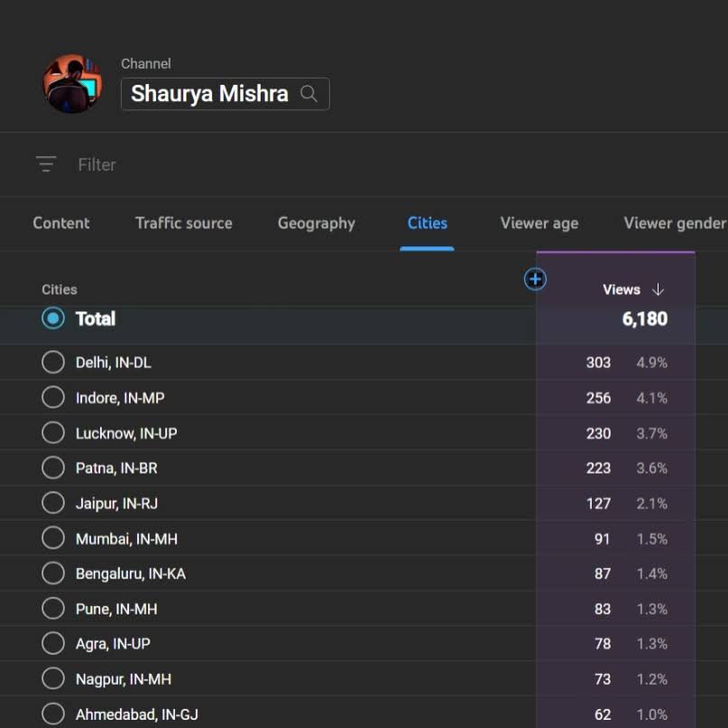Select the Indore, IN-MP radio button
The width and height of the screenshot is (728, 728).
point(53,398)
